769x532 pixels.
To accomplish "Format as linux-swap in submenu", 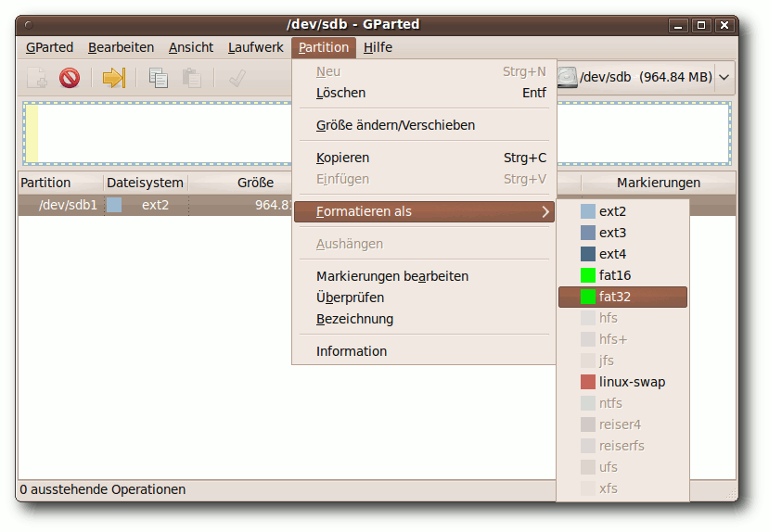I will tap(622, 382).
